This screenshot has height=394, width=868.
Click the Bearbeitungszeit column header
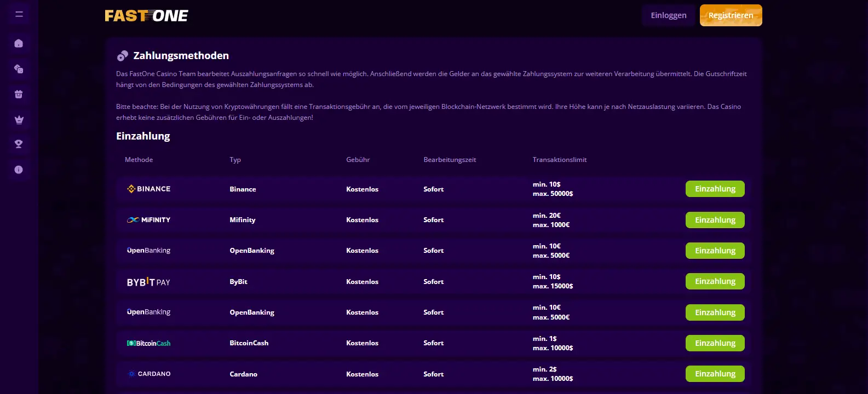click(x=450, y=160)
